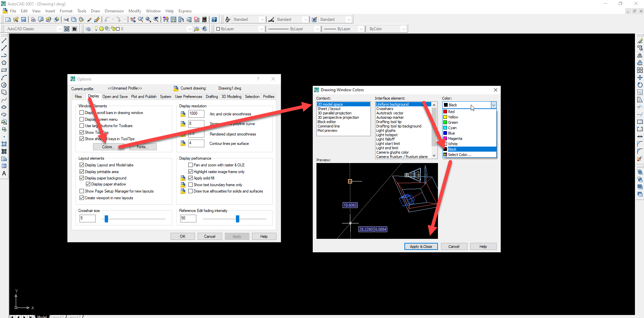Screen dimensions: 644x318
Task: Select the Rotate modify tool
Action: [x=640, y=85]
